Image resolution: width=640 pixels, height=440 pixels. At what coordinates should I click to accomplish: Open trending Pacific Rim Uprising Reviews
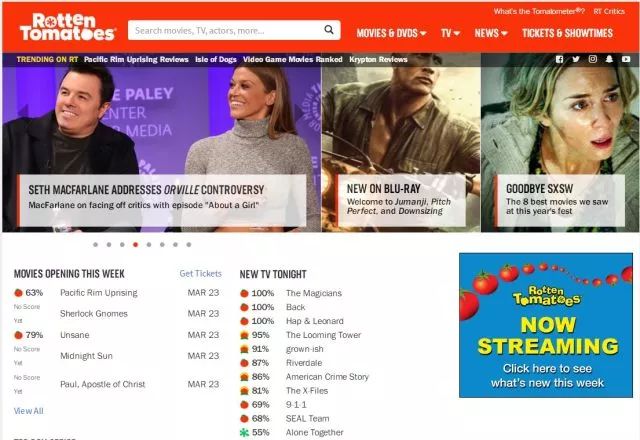[136, 60]
